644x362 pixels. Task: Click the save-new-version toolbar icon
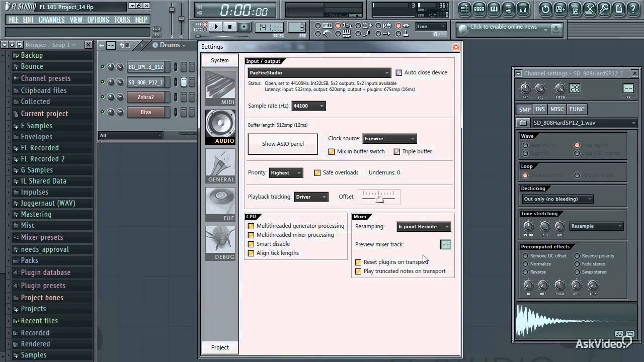tap(560, 9)
